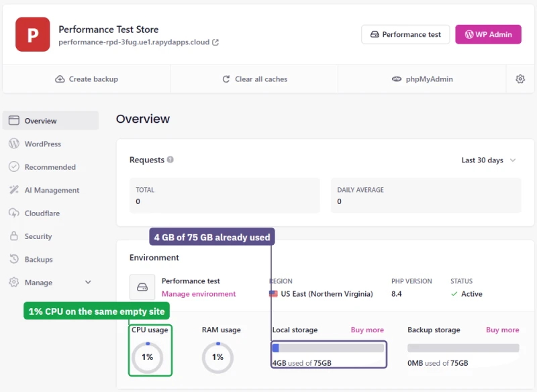Open Recommended sidebar section
This screenshot has width=537, height=392.
point(50,167)
